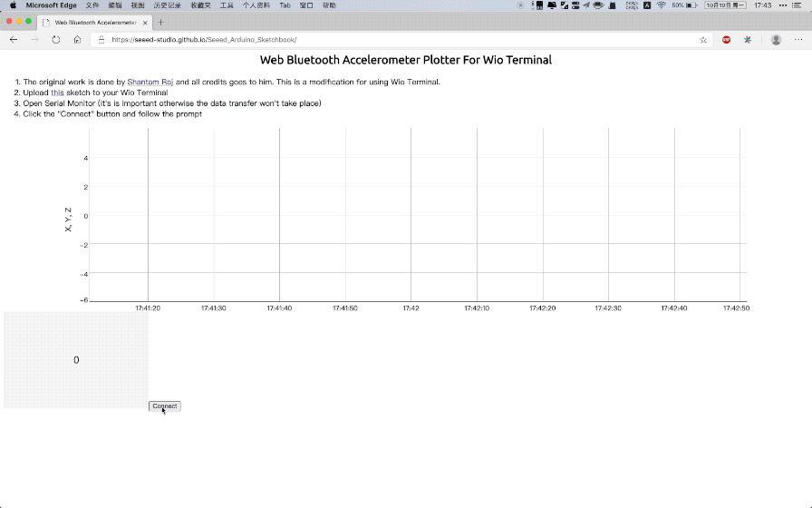This screenshot has width=812, height=508.
Task: Click the page title heading
Action: (406, 60)
